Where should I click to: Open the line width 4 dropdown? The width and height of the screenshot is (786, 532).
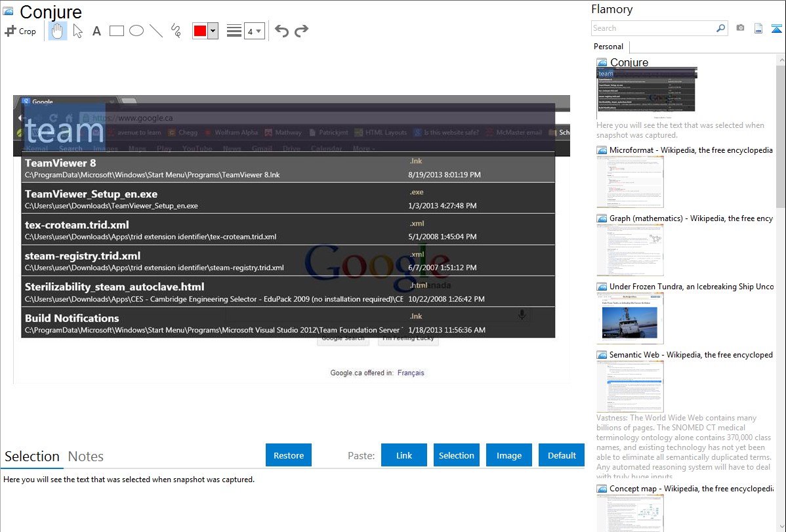[255, 31]
